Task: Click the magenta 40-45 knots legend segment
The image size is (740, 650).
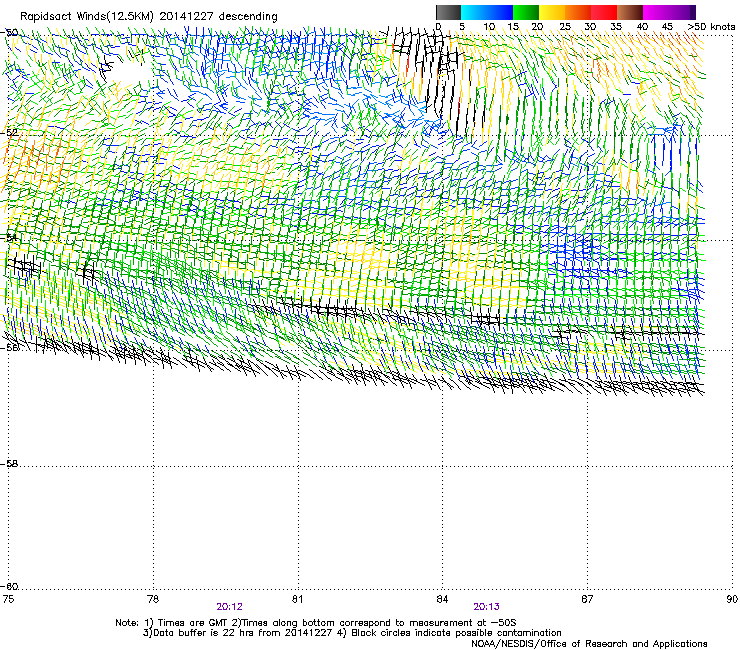Action: (x=656, y=12)
